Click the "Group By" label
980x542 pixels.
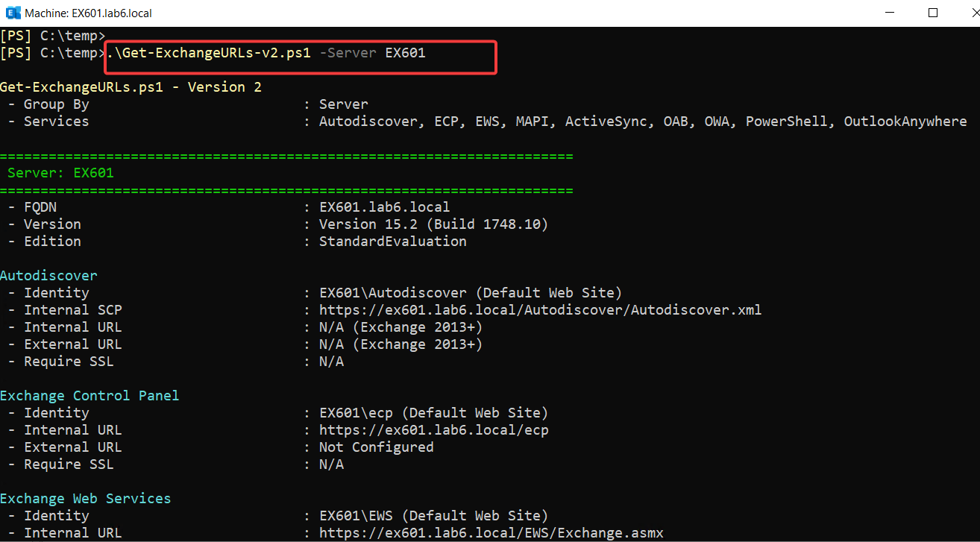point(56,104)
